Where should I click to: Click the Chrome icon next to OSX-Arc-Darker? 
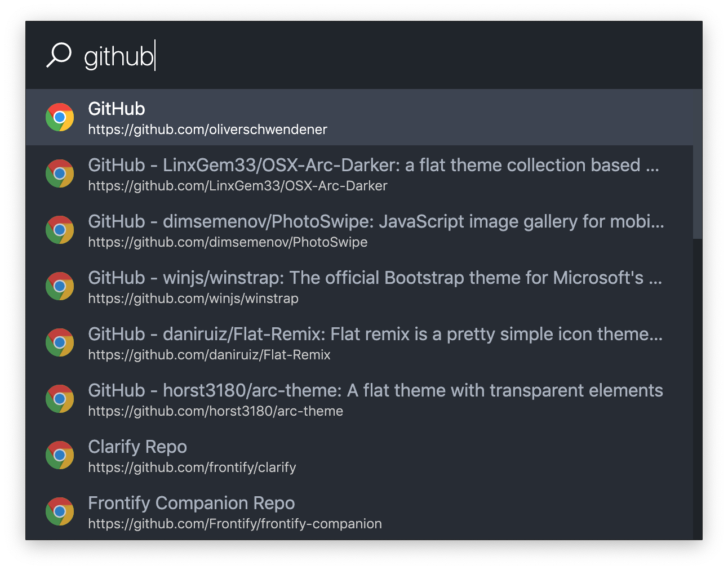60,173
